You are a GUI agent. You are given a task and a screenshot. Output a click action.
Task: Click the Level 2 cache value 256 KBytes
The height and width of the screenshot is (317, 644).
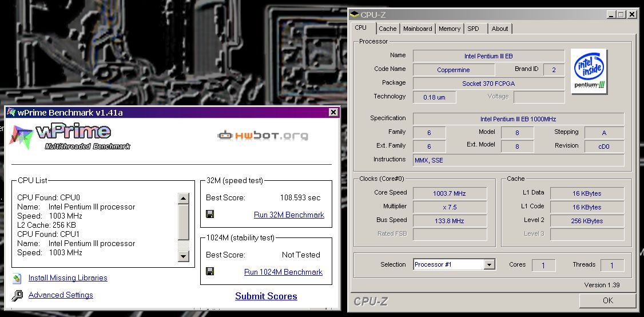[x=587, y=221]
